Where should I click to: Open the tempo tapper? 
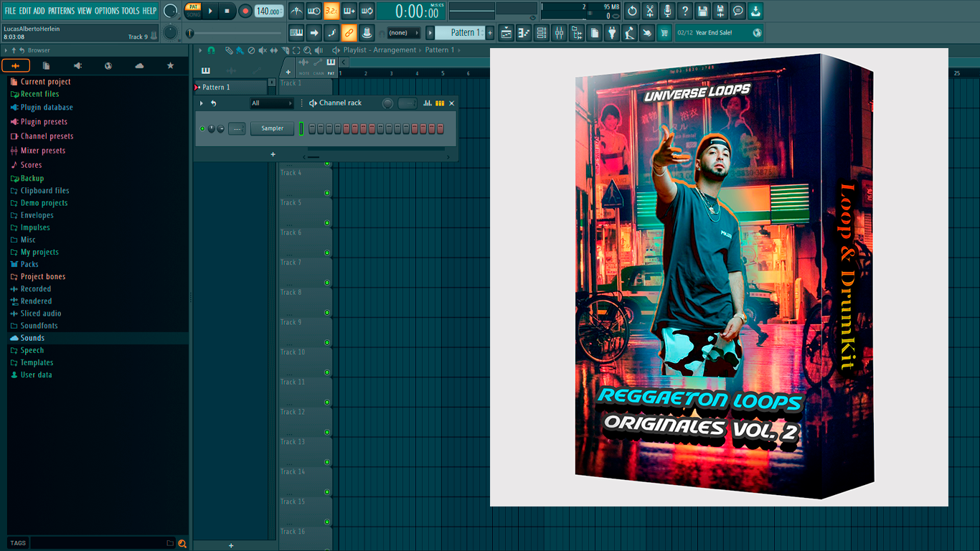pyautogui.click(x=629, y=33)
